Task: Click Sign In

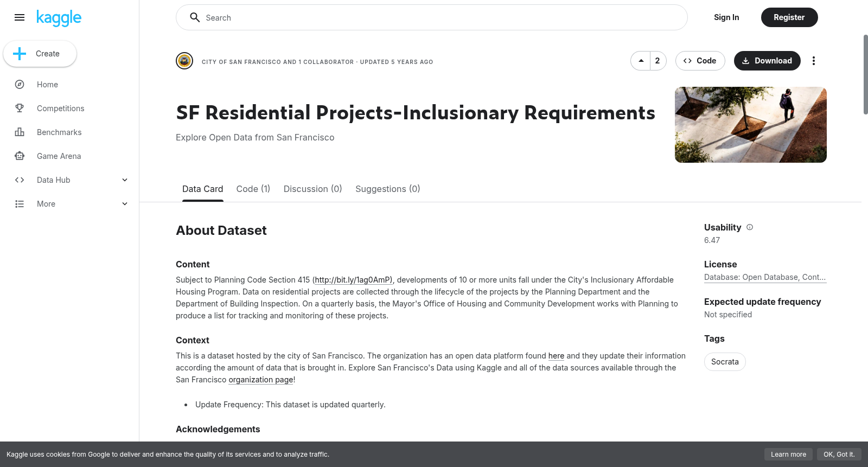Action: (x=726, y=17)
